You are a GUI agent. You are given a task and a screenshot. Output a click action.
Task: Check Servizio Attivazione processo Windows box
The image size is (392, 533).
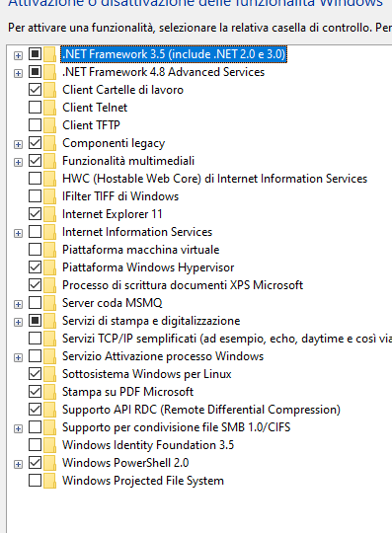(35, 356)
